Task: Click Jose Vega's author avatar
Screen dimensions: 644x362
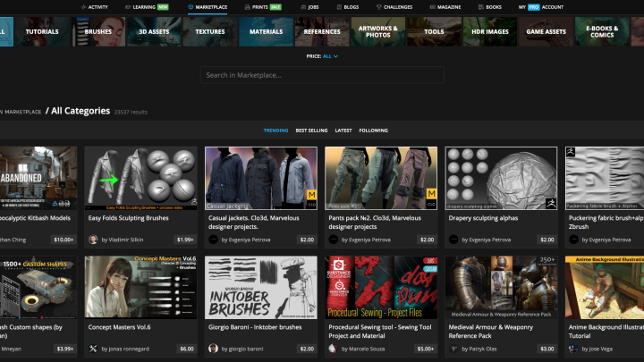Action: [x=573, y=349]
